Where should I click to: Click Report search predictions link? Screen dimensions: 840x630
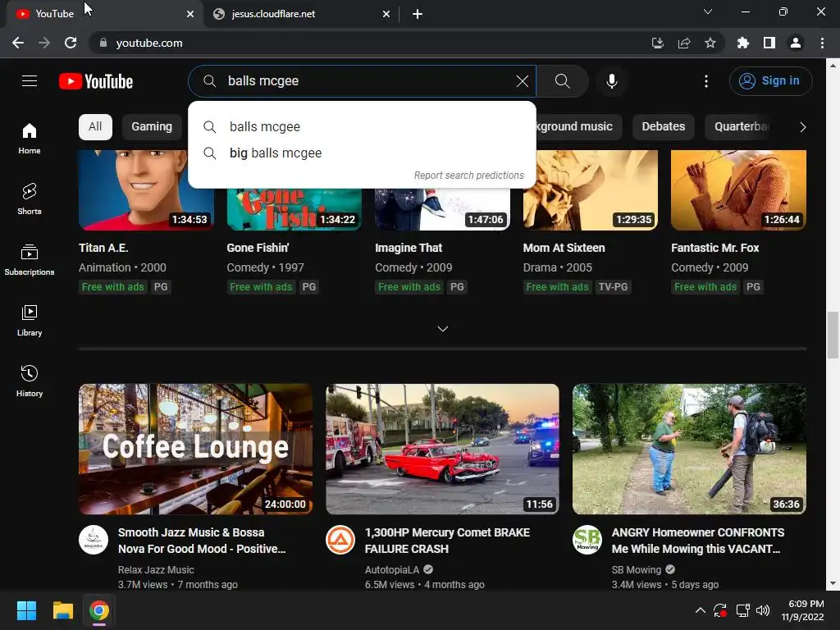468,176
